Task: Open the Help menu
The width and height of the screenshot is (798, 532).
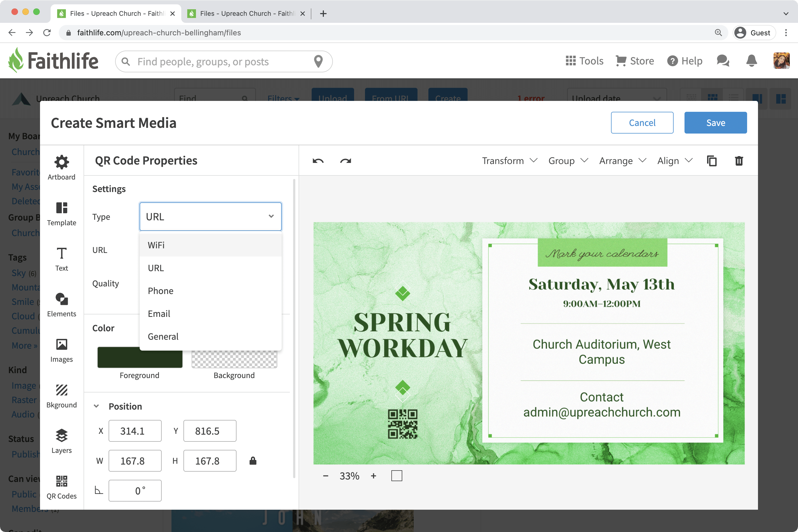Action: tap(685, 61)
